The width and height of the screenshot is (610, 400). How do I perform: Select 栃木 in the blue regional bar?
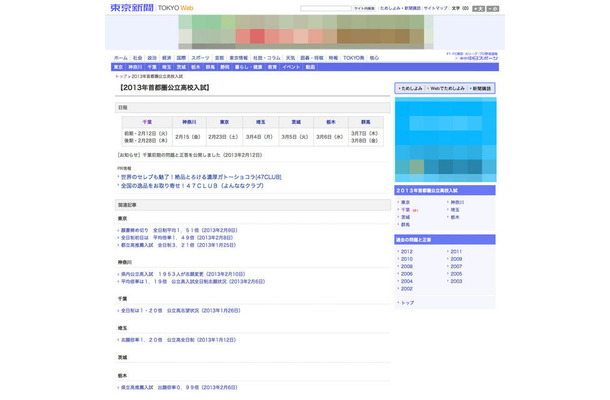tap(196, 67)
